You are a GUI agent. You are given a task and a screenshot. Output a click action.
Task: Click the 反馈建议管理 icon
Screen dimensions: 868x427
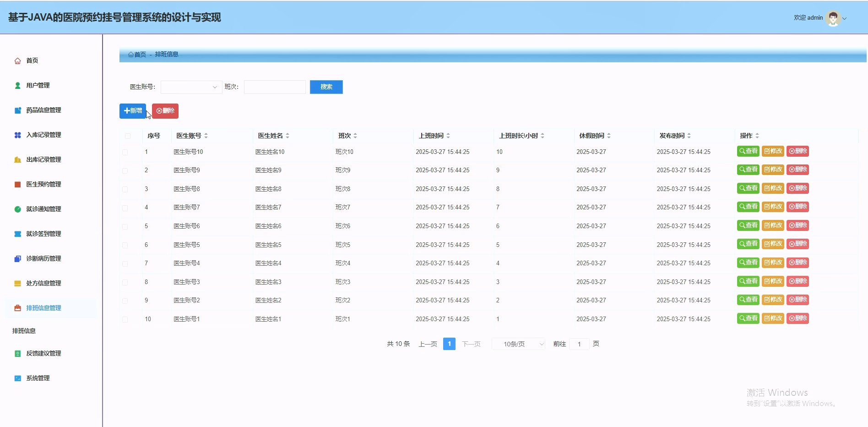coord(17,353)
